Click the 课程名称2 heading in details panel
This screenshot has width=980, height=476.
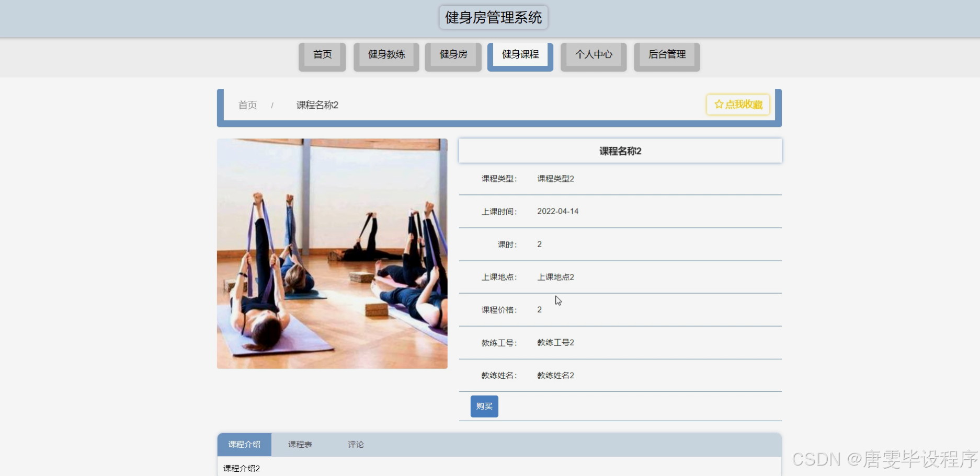click(620, 151)
